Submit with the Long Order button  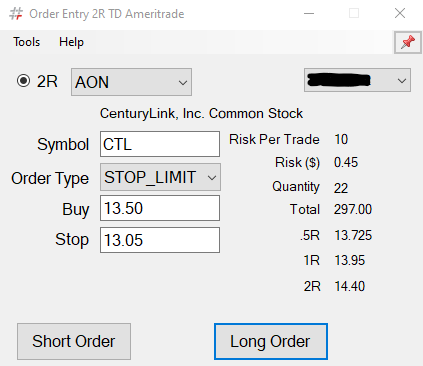coord(271,341)
